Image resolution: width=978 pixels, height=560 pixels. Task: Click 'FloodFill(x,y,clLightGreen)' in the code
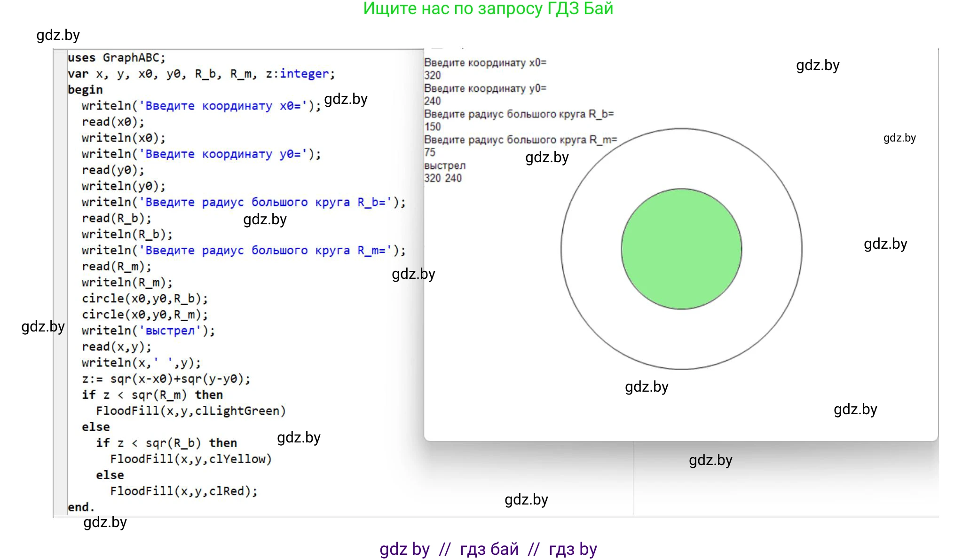[190, 411]
